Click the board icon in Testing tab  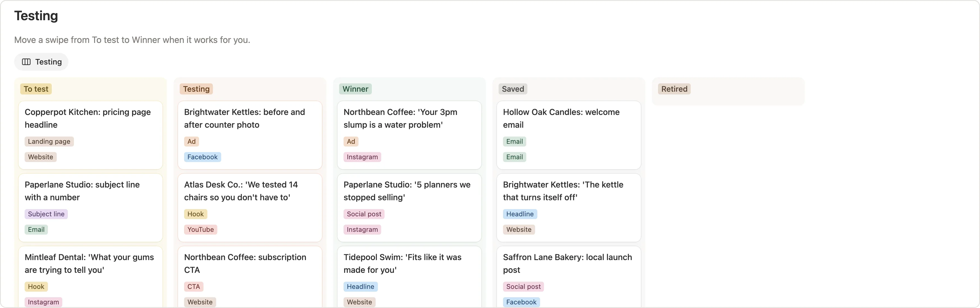point(26,62)
